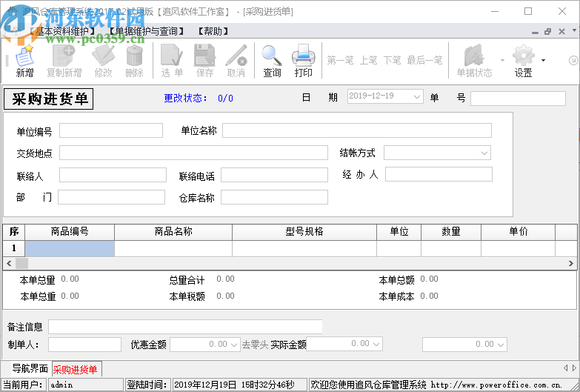Expand the arrow next to 设置

(x=543, y=60)
